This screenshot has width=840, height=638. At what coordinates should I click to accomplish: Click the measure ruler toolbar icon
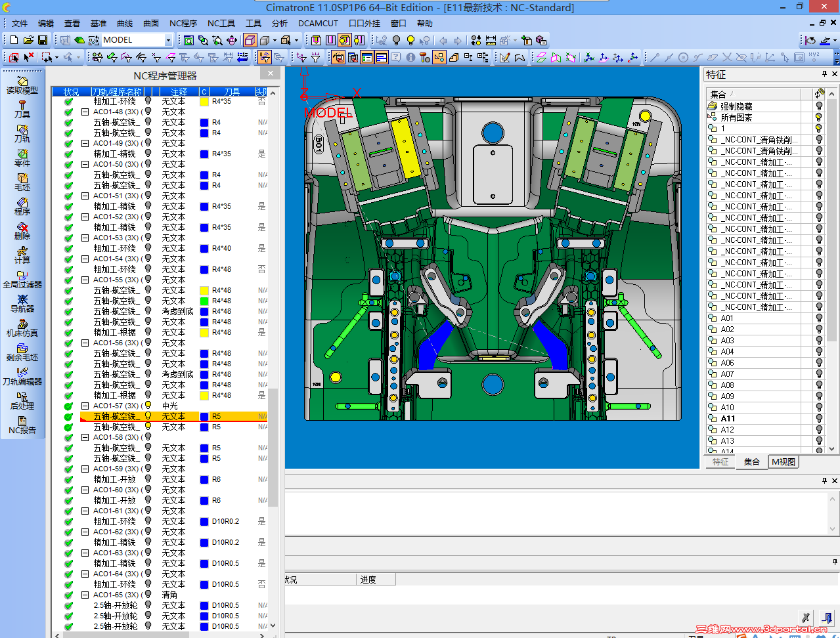click(x=491, y=40)
